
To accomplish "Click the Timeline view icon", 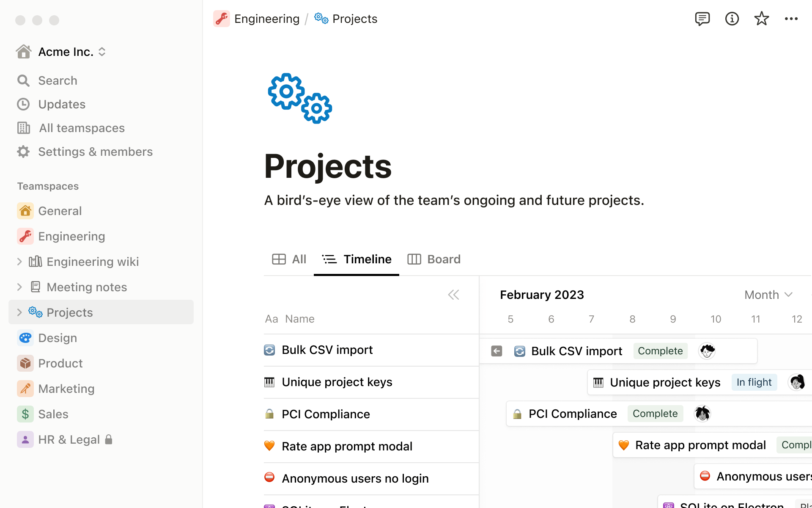I will [x=329, y=259].
